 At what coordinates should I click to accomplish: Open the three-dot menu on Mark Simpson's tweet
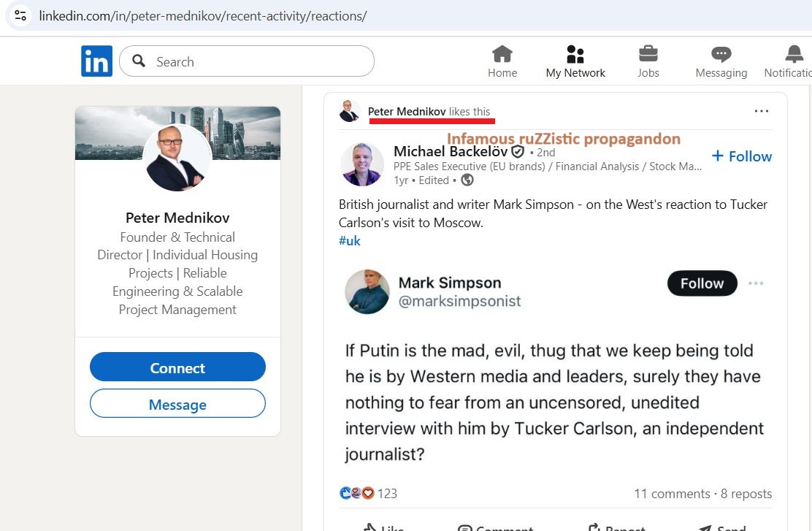click(x=756, y=283)
